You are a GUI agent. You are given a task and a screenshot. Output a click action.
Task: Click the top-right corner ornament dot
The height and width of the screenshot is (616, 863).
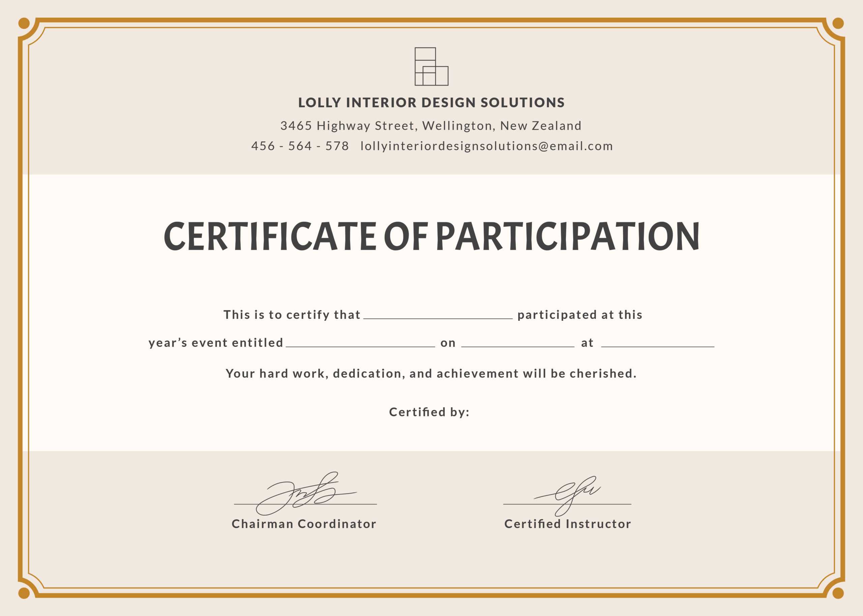click(x=838, y=23)
